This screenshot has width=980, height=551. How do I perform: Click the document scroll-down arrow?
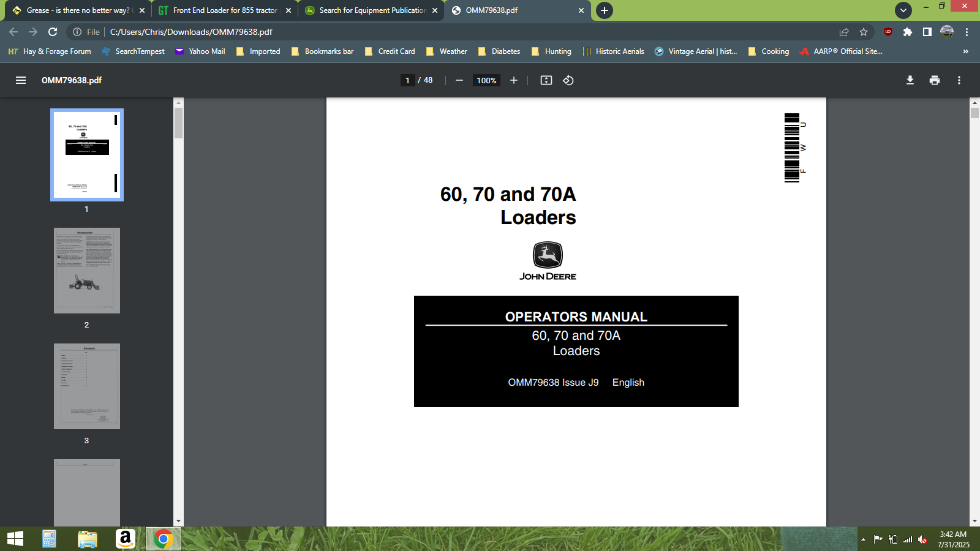click(x=974, y=522)
